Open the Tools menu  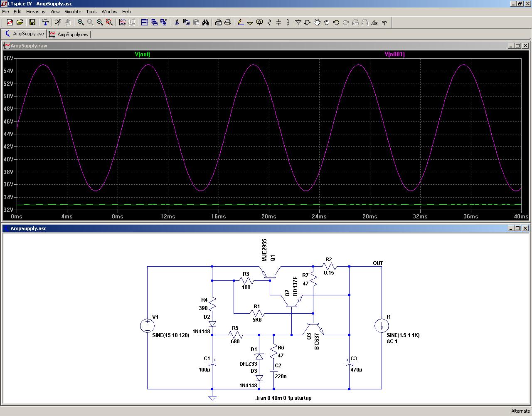click(x=91, y=12)
